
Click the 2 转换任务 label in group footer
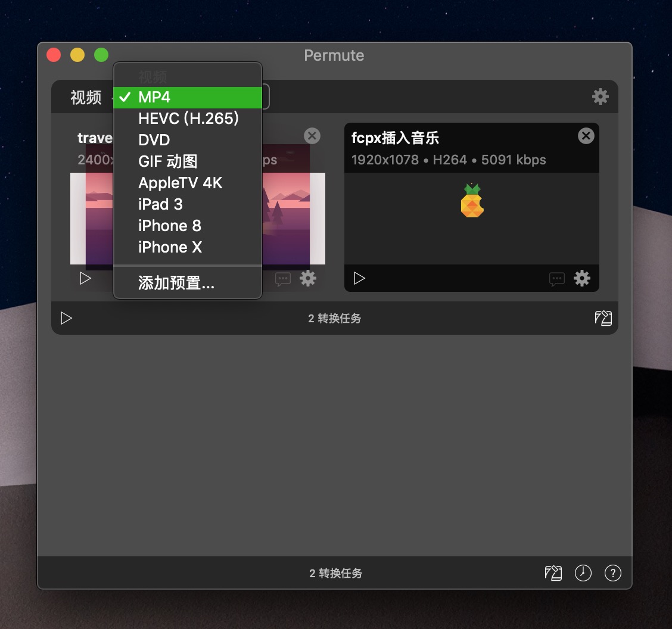[335, 318]
